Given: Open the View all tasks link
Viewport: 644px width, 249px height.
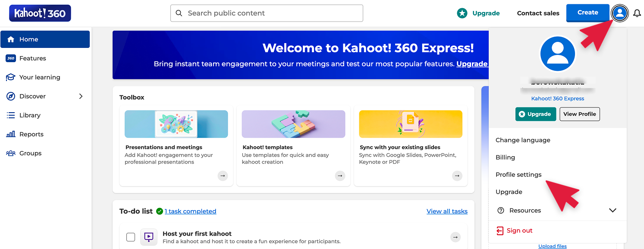Looking at the screenshot, I should pyautogui.click(x=447, y=211).
